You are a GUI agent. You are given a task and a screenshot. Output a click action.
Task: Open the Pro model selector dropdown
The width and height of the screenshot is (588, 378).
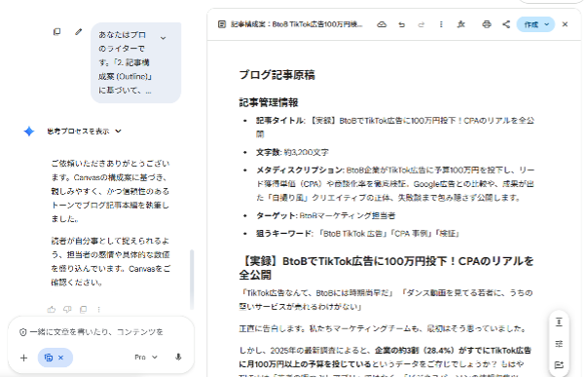click(146, 357)
